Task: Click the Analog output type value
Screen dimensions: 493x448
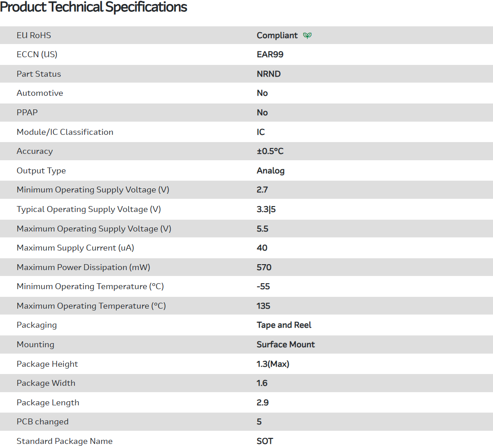Action: point(270,171)
